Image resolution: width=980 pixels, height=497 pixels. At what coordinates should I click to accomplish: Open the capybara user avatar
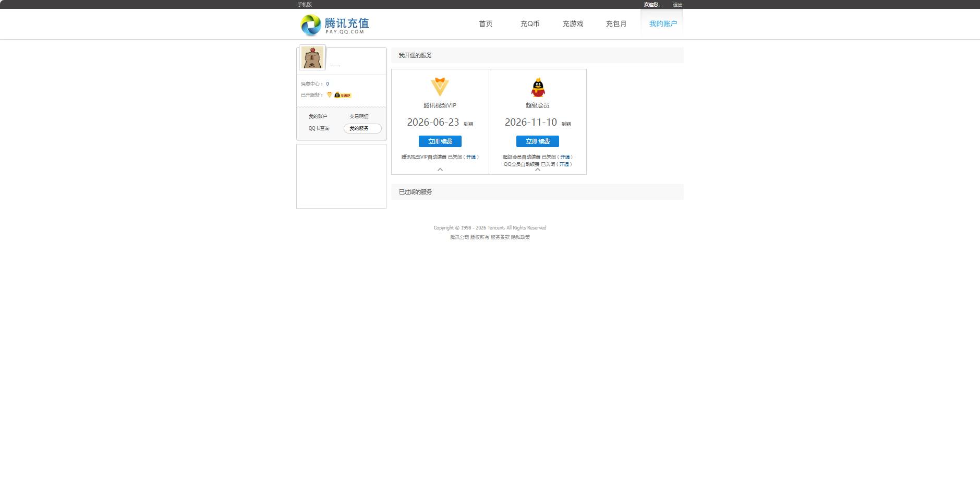click(312, 57)
